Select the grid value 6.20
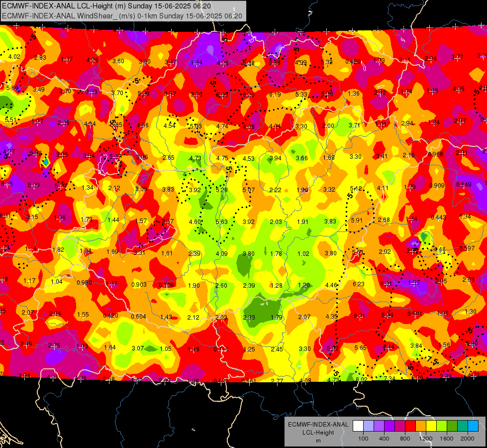 [x=249, y=95]
